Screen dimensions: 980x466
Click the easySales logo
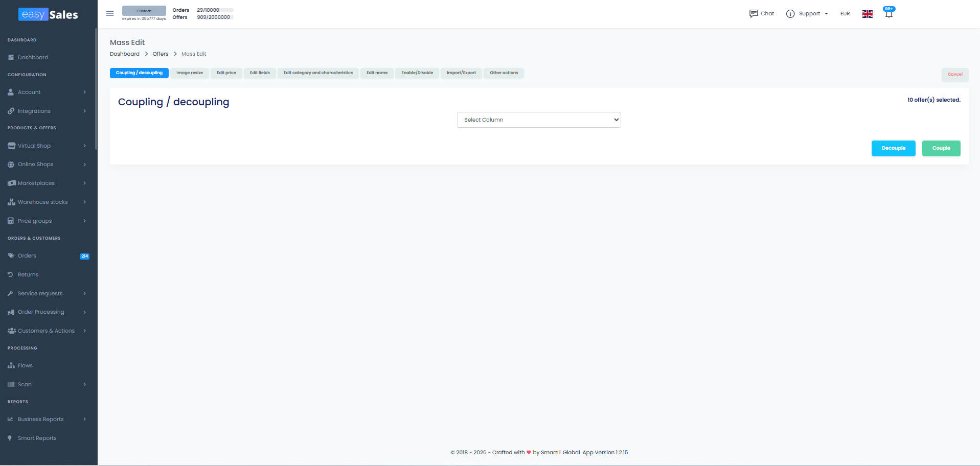tap(48, 14)
